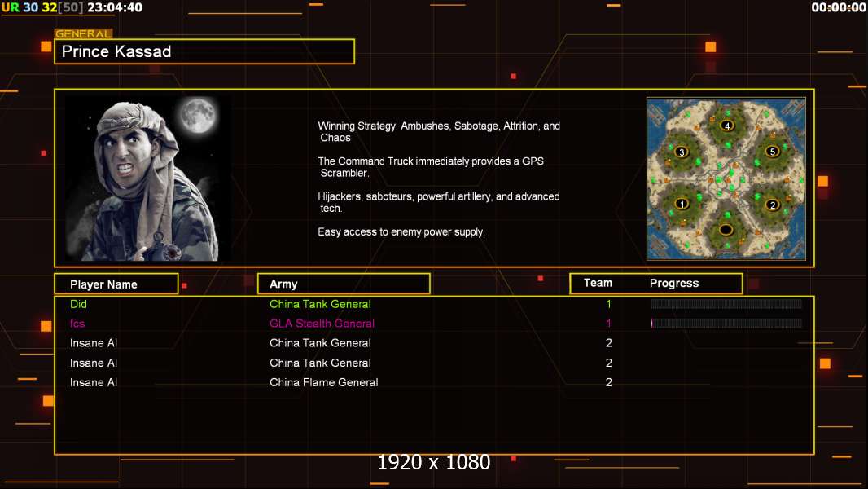Click start position 5 on the minimap
This screenshot has width=868, height=489.
pos(772,152)
